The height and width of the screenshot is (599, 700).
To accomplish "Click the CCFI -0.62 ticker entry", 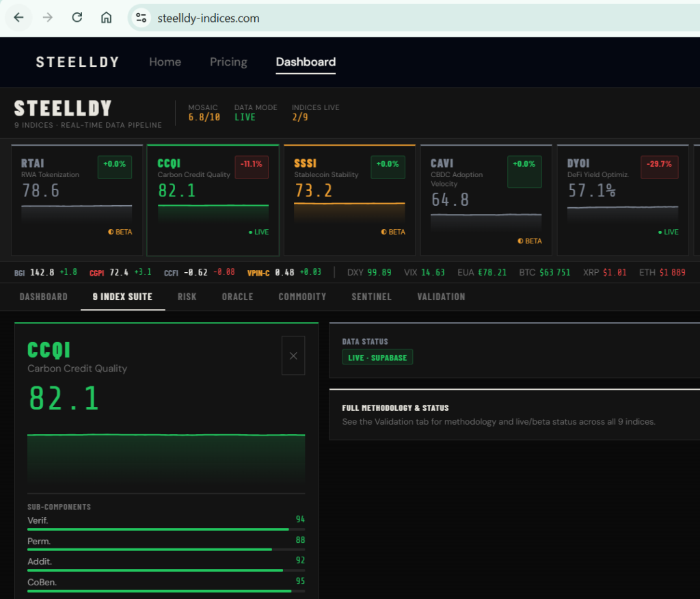I will click(199, 272).
